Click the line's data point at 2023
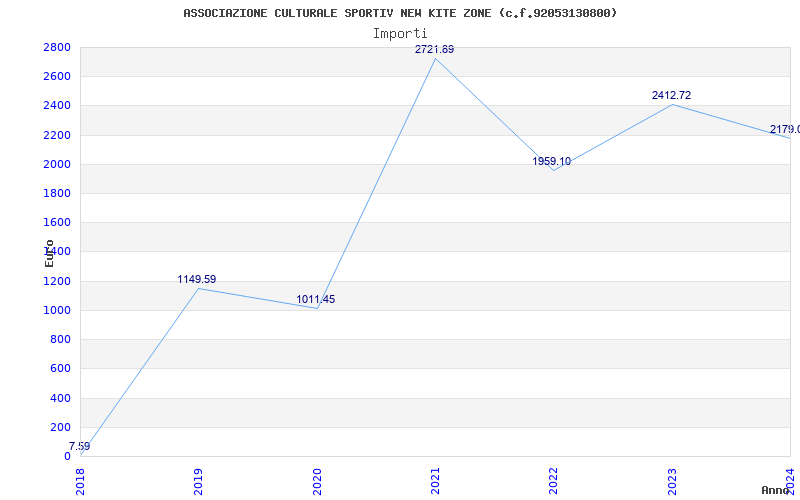 (x=672, y=104)
